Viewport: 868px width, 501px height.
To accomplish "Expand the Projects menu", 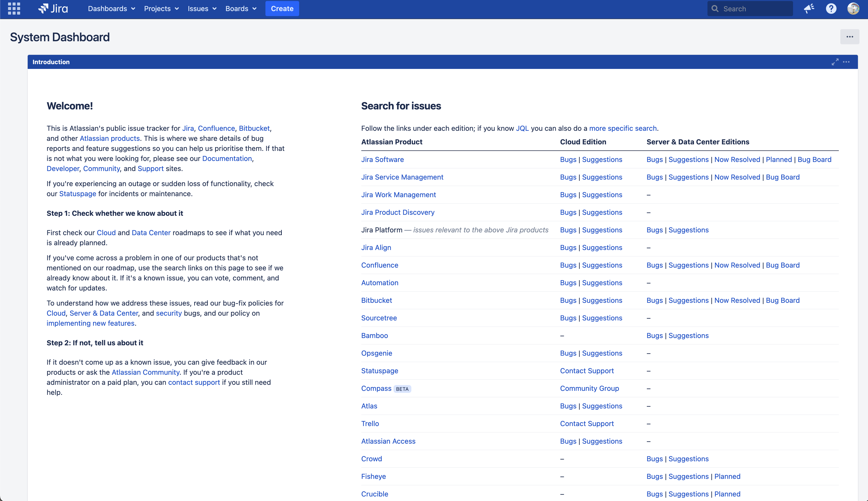I will tap(162, 9).
